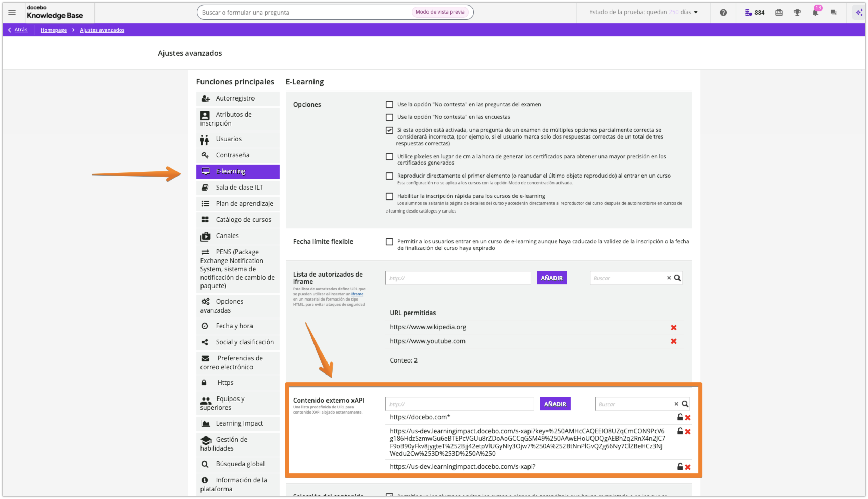The image size is (868, 499).
Task: Open the hamburger main menu
Action: pos(12,13)
